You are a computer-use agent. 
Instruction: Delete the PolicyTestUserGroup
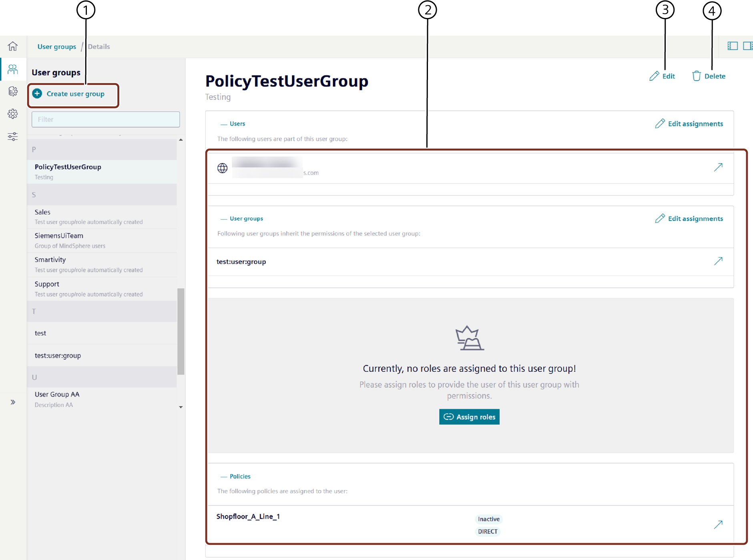pyautogui.click(x=709, y=76)
